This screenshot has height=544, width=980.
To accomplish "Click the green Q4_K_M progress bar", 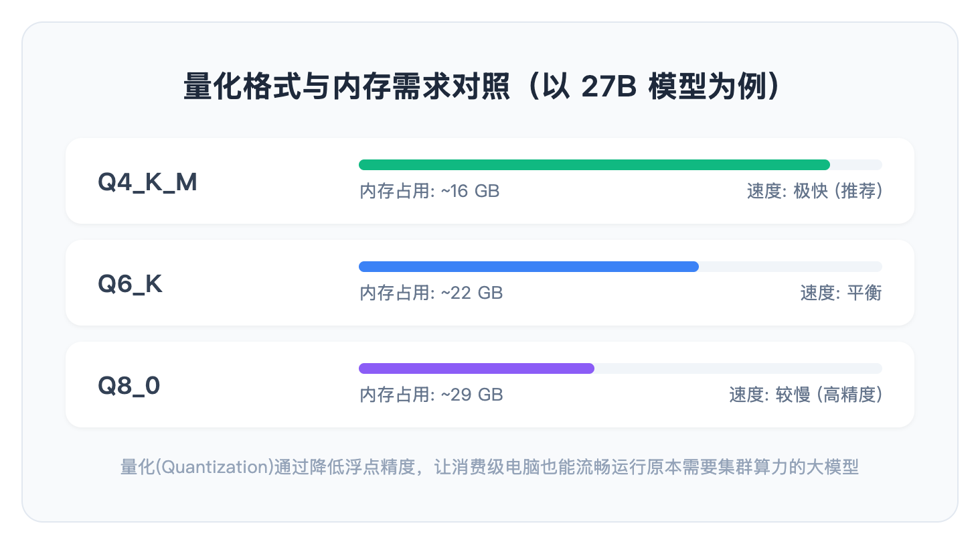I will coord(594,165).
